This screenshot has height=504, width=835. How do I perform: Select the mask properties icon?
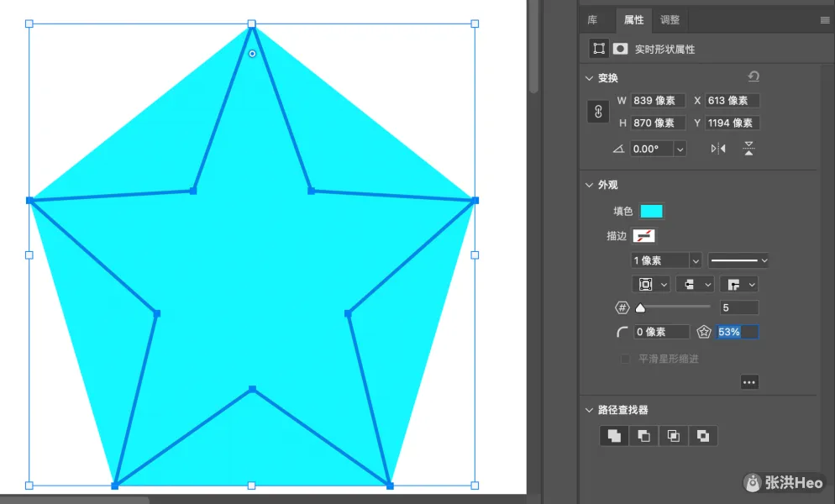[620, 49]
